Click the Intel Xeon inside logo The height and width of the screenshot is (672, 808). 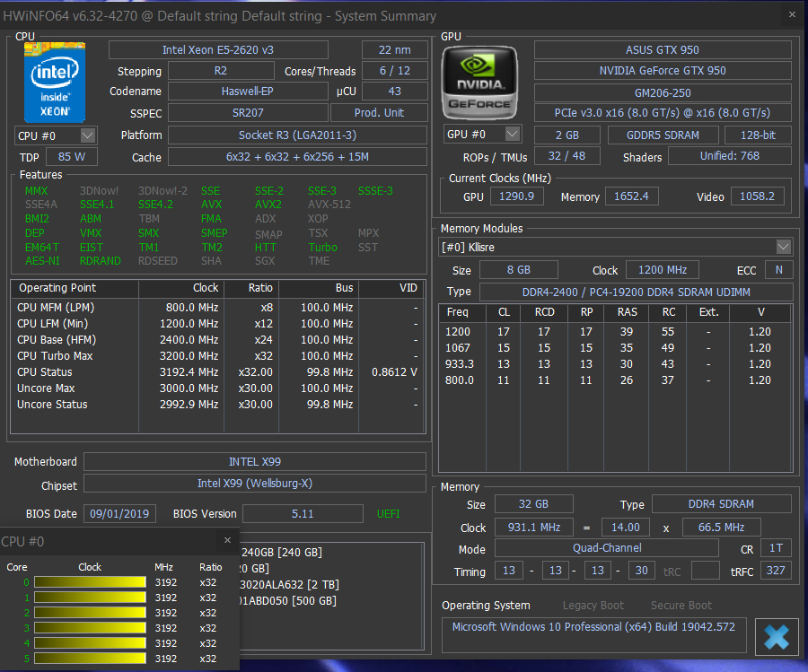pos(55,83)
